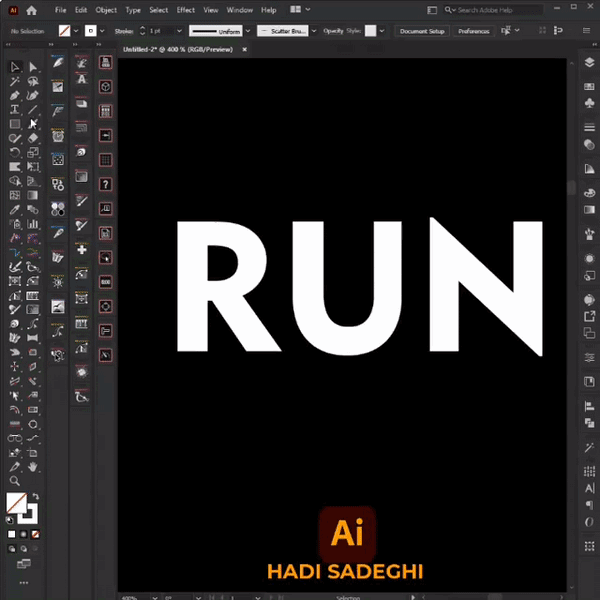Pick the Hand tool

click(x=33, y=466)
